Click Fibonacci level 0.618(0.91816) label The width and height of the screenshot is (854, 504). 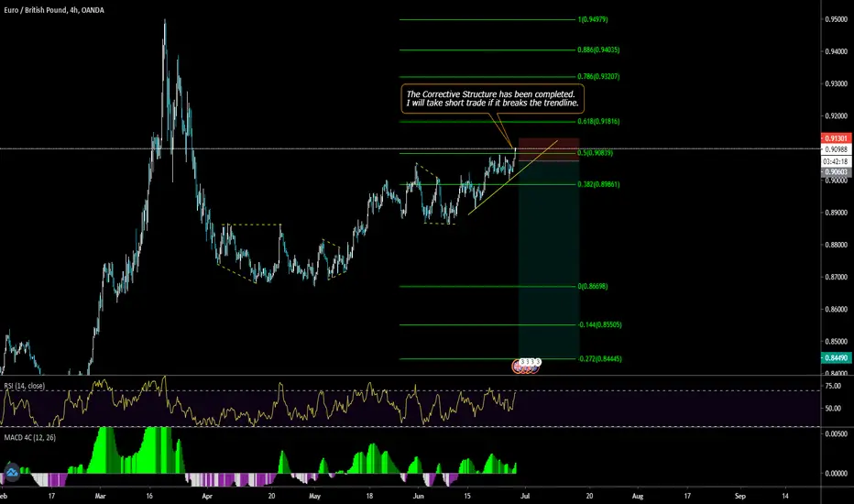click(x=598, y=121)
